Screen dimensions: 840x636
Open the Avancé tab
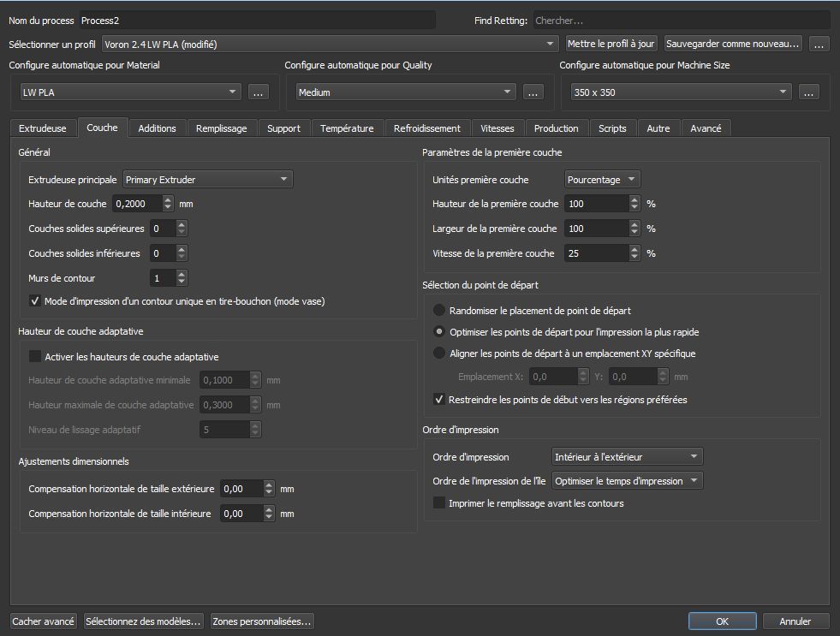click(706, 128)
